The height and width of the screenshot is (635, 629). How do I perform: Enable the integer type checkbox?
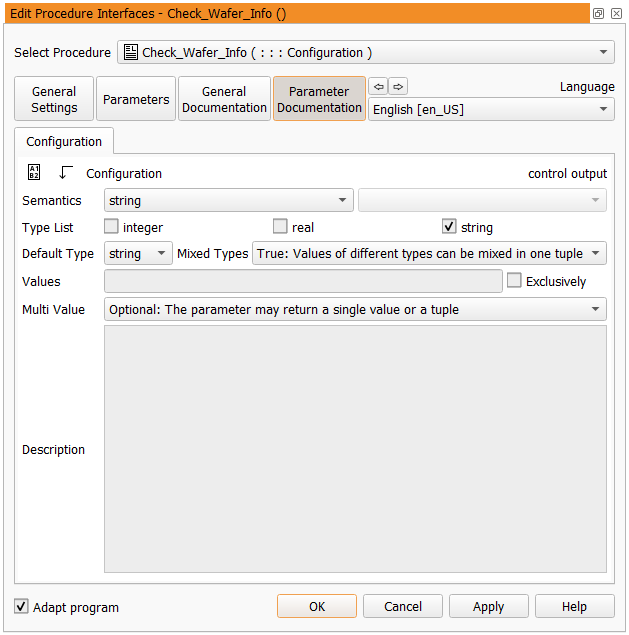pyautogui.click(x=112, y=227)
